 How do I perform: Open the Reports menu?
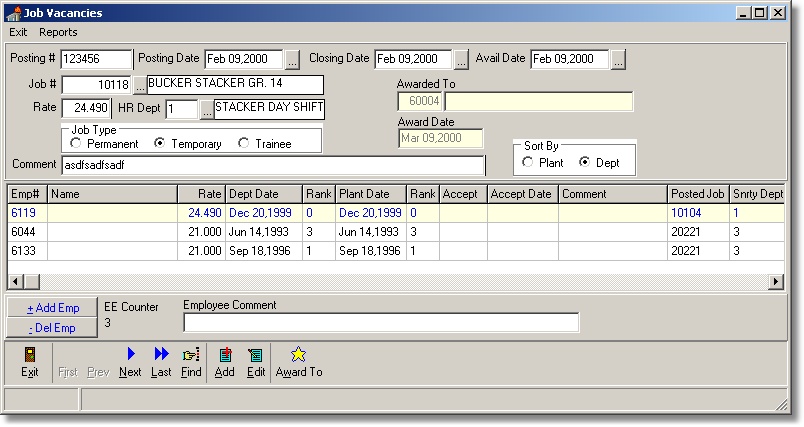[58, 33]
